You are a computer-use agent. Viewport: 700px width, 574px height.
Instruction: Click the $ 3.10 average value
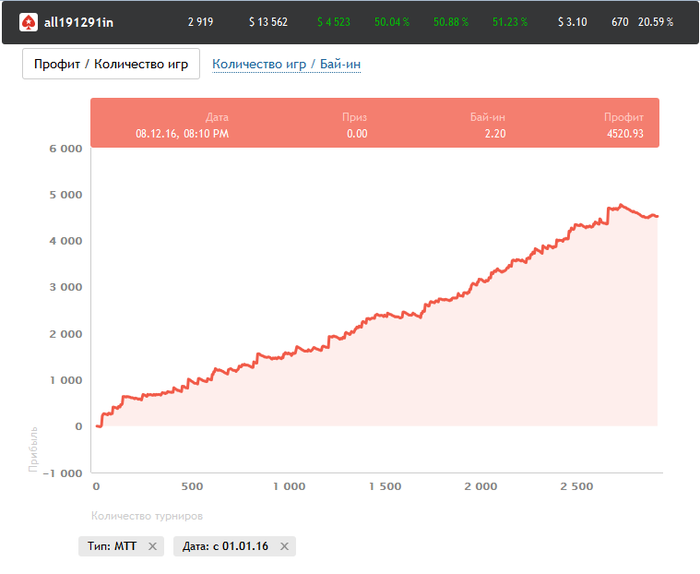[x=573, y=22]
